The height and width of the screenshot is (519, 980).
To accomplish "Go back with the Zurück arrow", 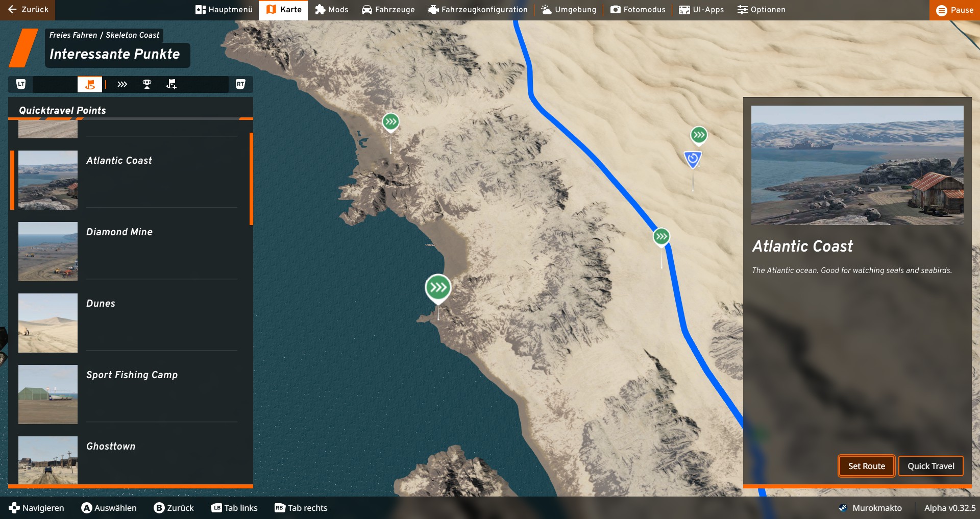I will pos(28,10).
